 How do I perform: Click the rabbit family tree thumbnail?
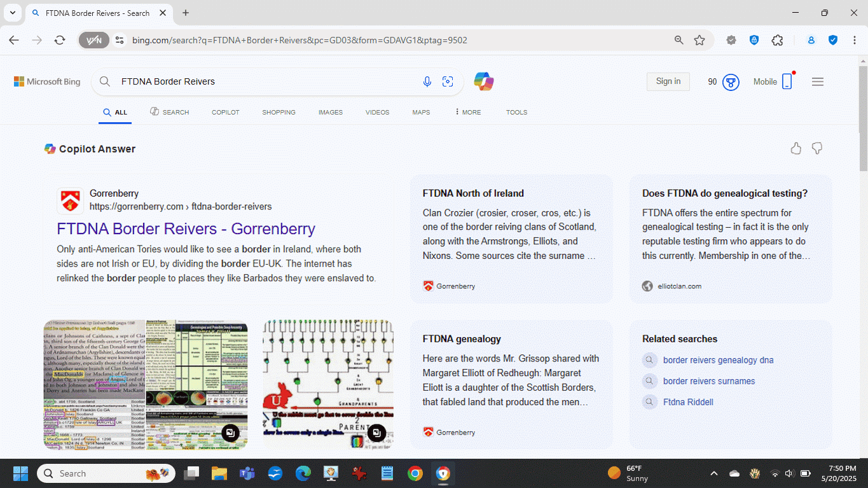coord(328,384)
